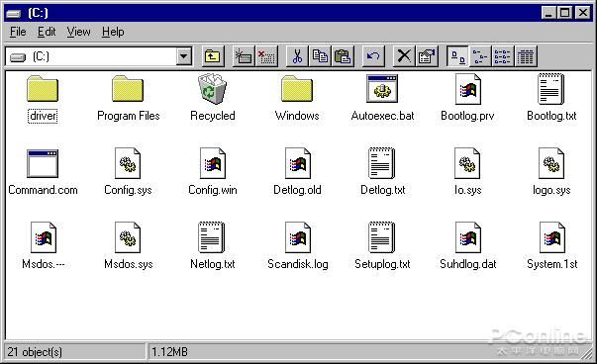
Task: Open the File menu
Action: tap(18, 32)
